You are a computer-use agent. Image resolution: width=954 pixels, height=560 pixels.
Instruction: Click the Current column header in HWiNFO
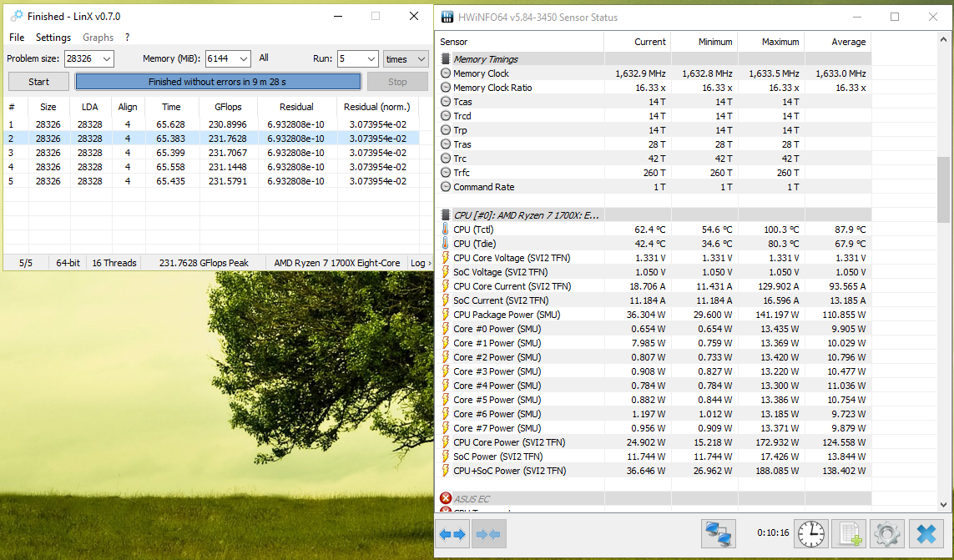click(x=638, y=42)
